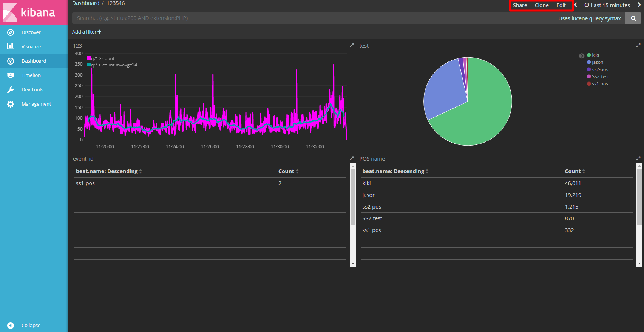Toggle the q:* > count legend series
Viewport: 644px width, 332px height.
coord(101,58)
